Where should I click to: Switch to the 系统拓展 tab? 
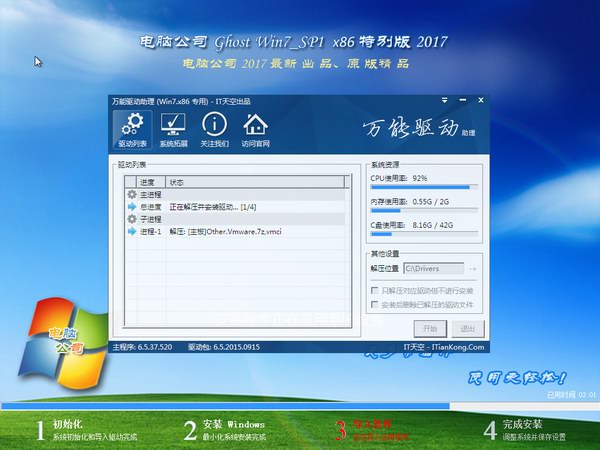pos(173,130)
